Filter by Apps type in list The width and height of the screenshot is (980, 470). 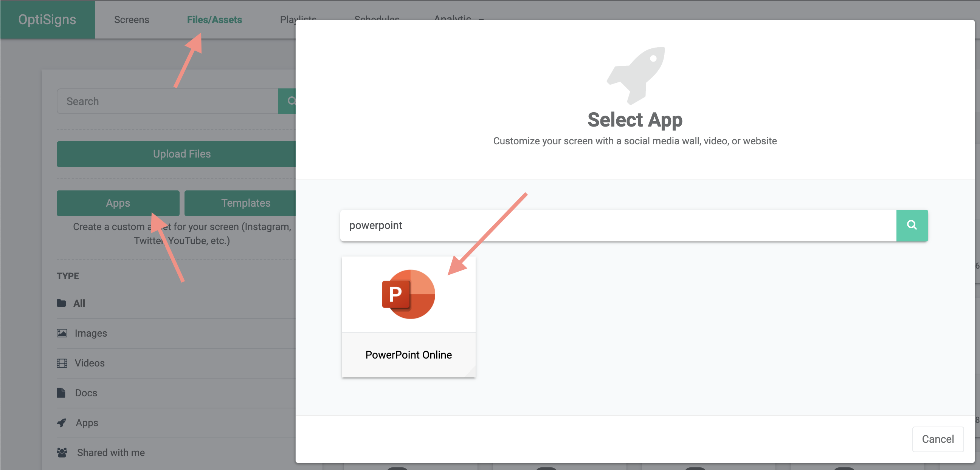click(87, 423)
